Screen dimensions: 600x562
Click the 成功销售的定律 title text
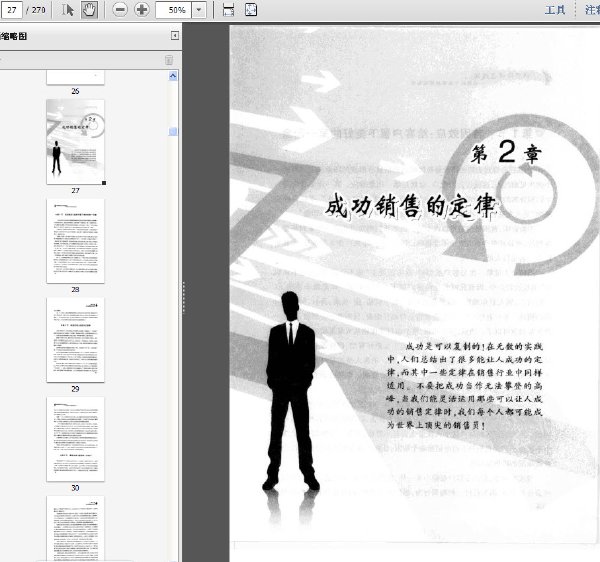click(x=411, y=207)
